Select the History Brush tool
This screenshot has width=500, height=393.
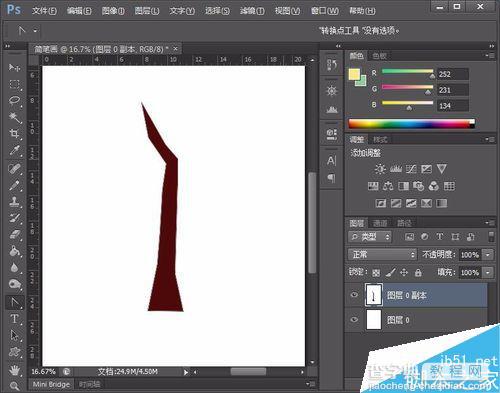click(x=14, y=218)
